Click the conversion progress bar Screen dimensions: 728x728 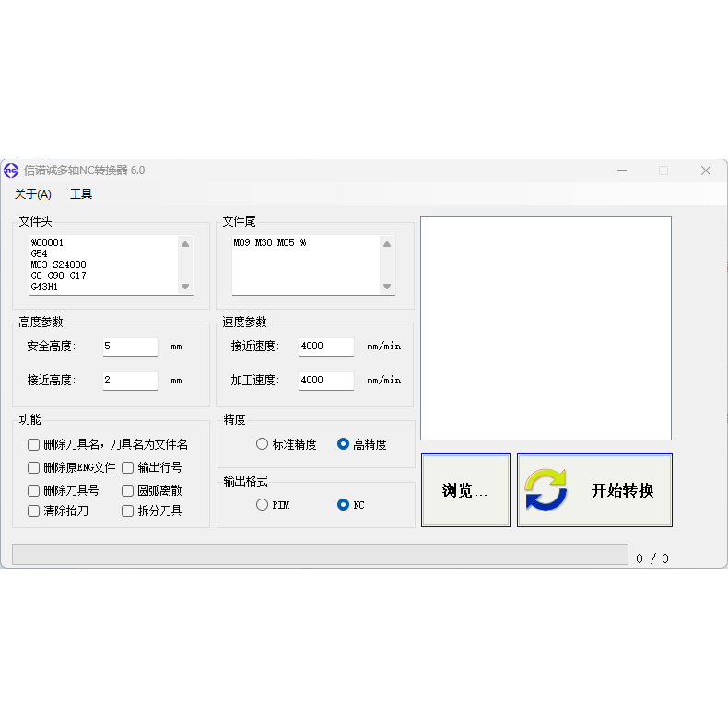click(320, 555)
